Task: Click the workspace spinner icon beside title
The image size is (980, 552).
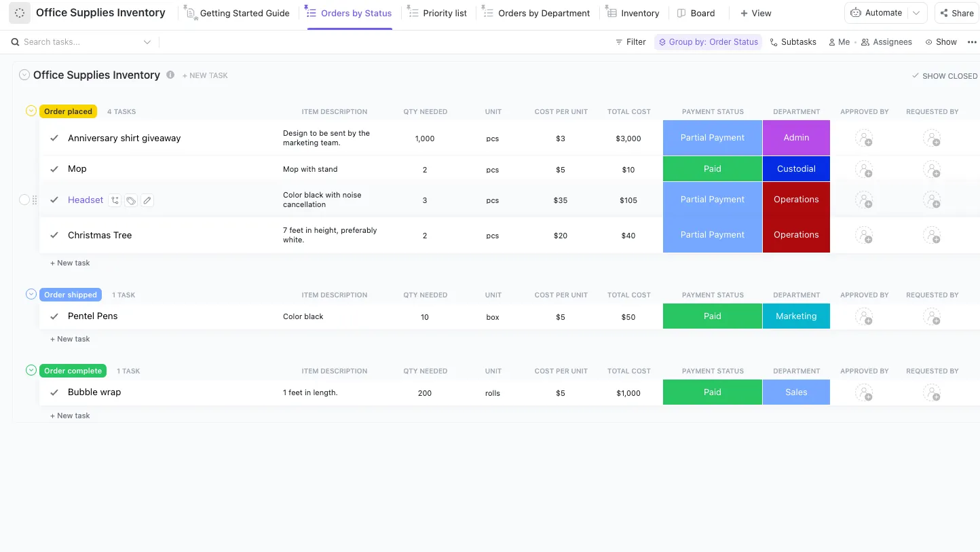Action: click(20, 13)
